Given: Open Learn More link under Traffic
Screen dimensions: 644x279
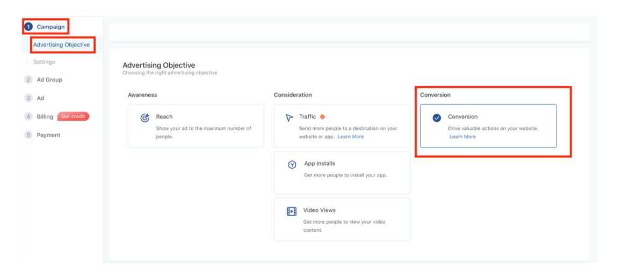Looking at the screenshot, I should point(350,137).
